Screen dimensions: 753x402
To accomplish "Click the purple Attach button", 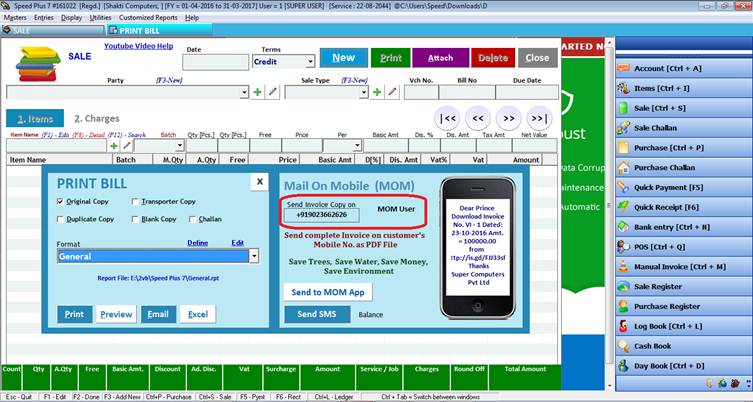I will click(440, 58).
